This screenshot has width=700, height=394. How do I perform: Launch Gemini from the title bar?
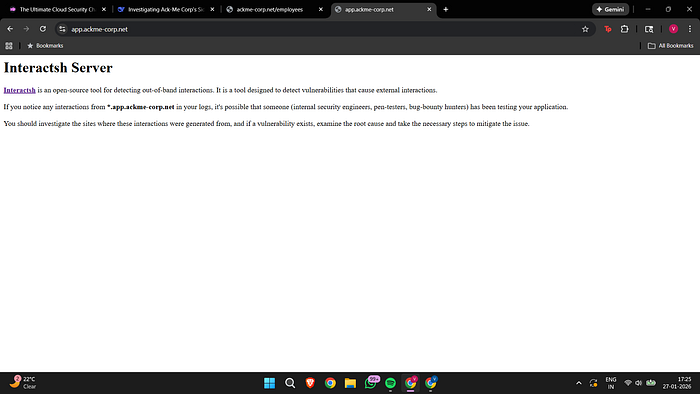tap(610, 9)
